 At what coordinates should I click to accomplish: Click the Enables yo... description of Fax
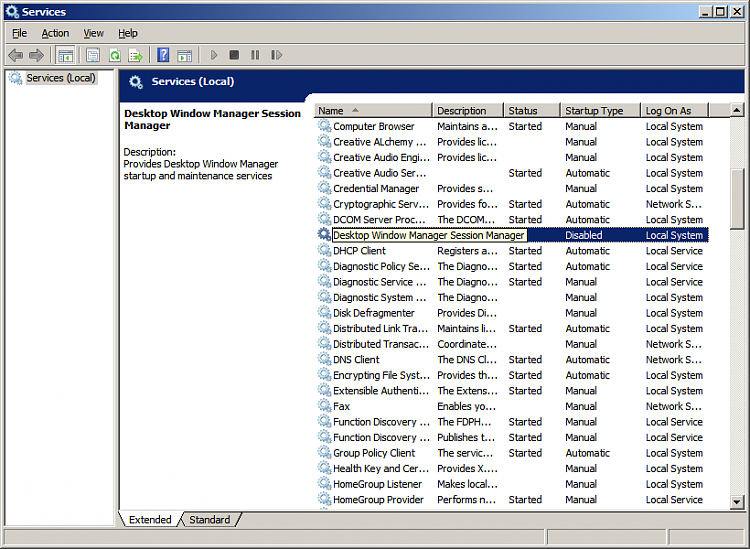coord(466,406)
